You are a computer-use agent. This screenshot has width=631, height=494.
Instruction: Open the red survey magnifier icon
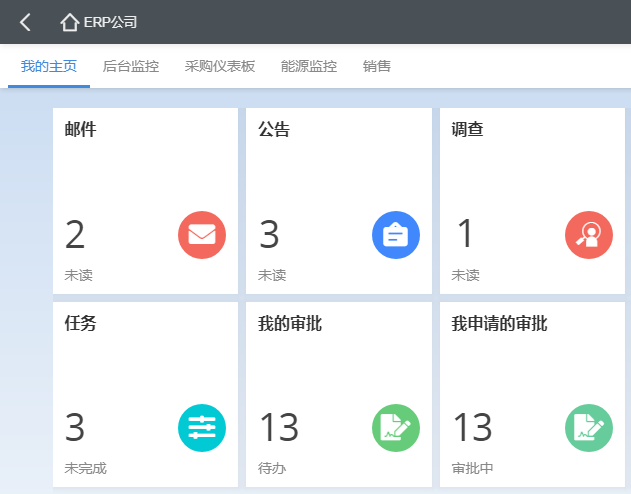[589, 235]
